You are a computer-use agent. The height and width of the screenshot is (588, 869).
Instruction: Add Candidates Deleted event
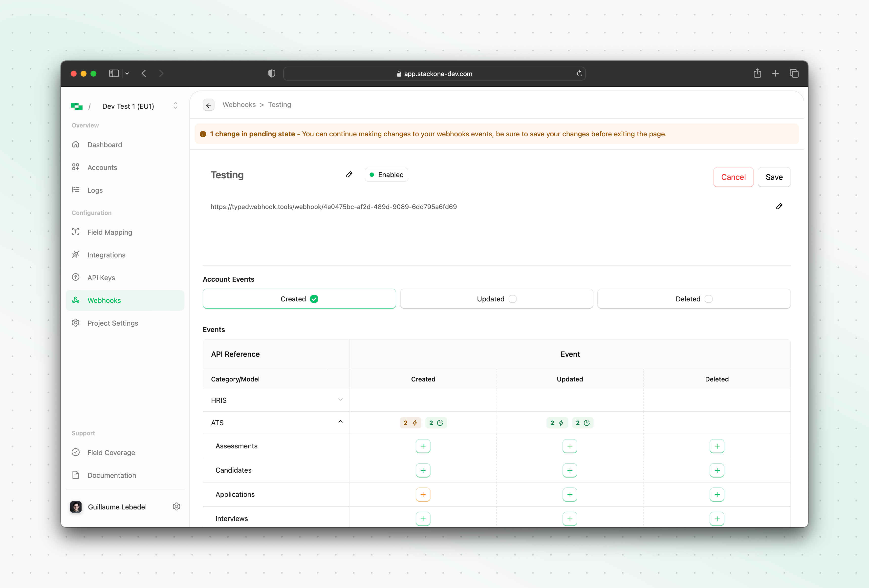coord(717,470)
